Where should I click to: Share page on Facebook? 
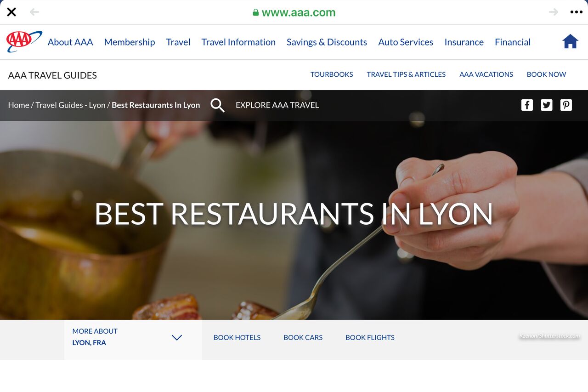coord(527,105)
